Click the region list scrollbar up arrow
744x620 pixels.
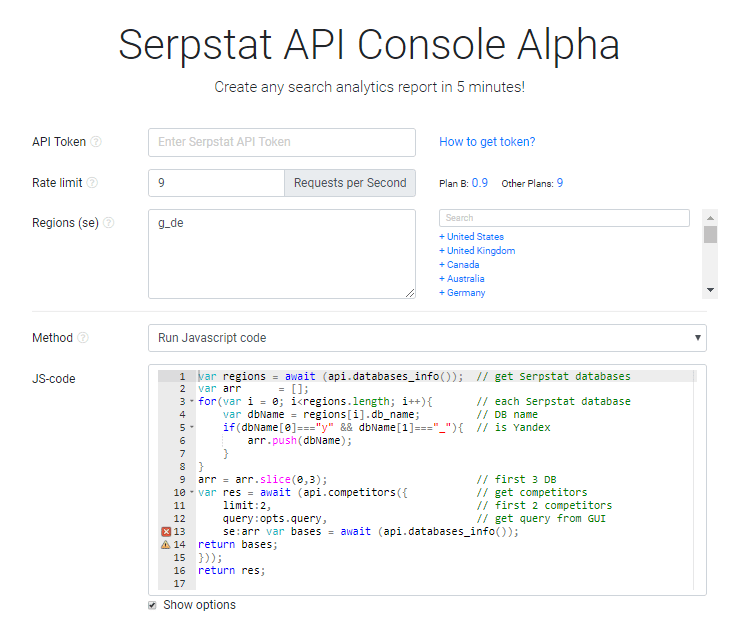point(710,218)
